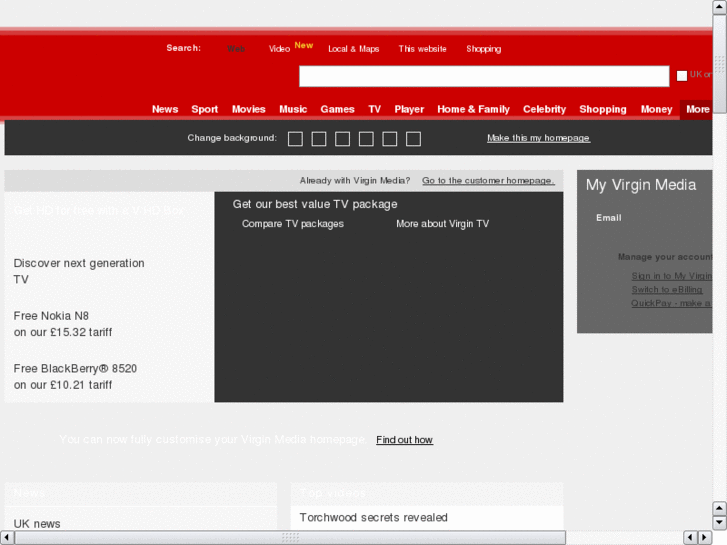
Task: Click horizontal scrollbar second left arrow
Action: click(x=690, y=538)
